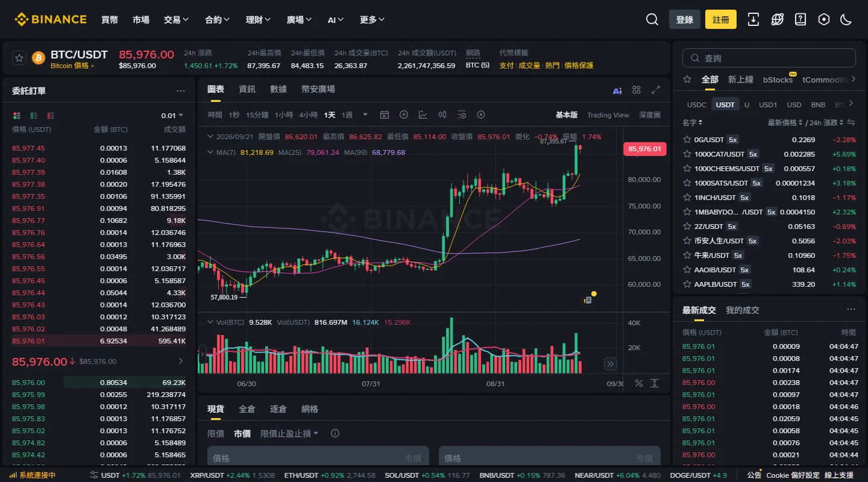Open the globe language selector icon
868x482 pixels.
click(777, 19)
